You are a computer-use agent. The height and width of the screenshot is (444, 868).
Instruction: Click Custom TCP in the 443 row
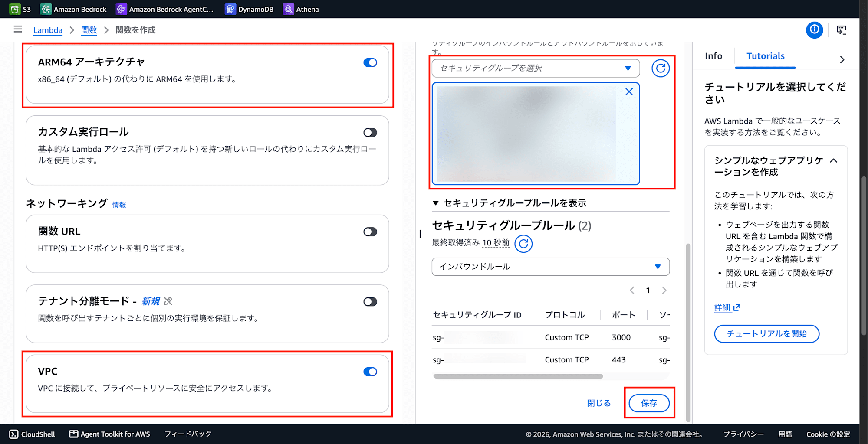point(567,360)
